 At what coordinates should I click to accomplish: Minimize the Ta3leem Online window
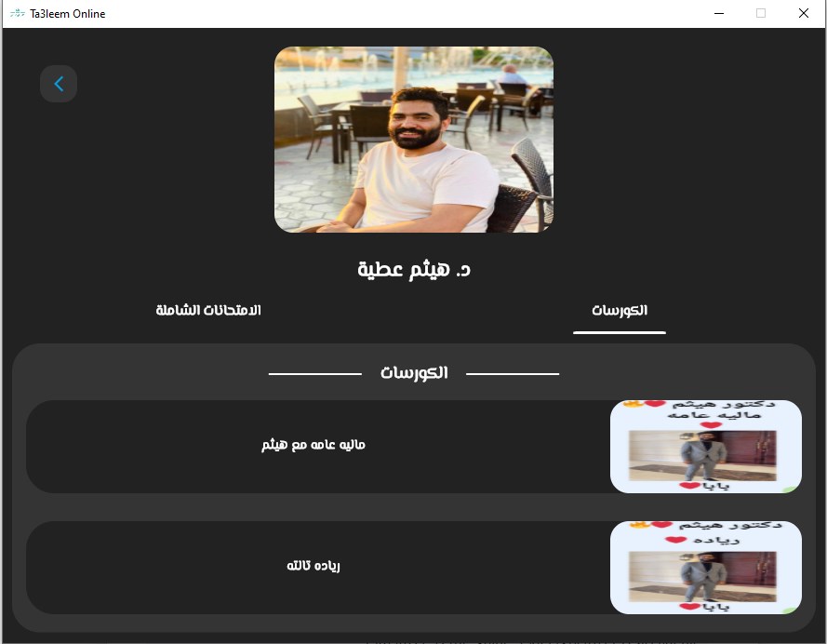(x=718, y=13)
